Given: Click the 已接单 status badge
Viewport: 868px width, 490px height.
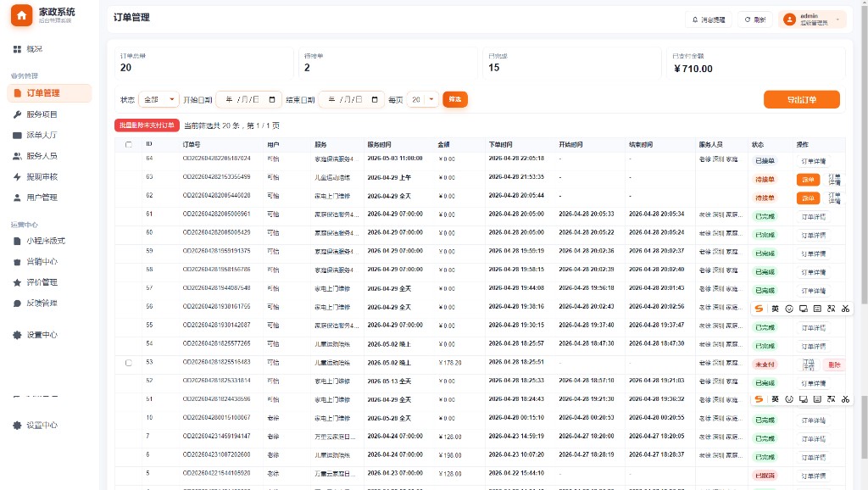Looking at the screenshot, I should [765, 161].
